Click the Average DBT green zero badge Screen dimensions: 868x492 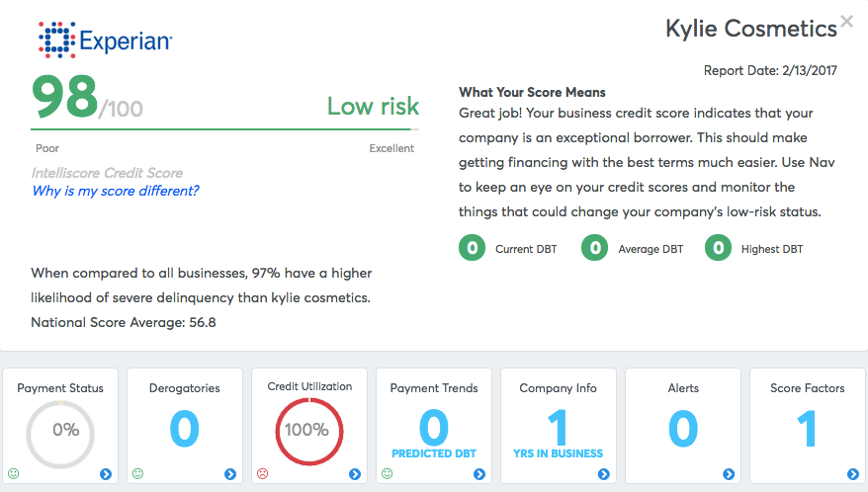pyautogui.click(x=594, y=247)
